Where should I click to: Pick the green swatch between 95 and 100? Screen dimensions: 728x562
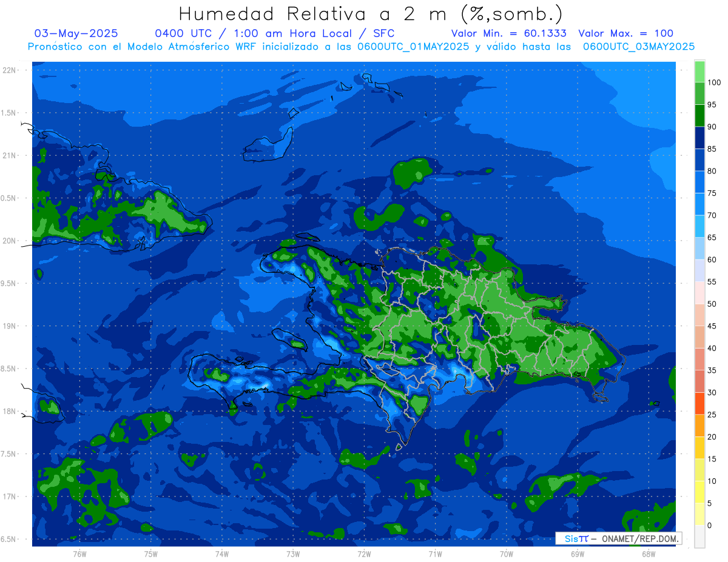699,93
